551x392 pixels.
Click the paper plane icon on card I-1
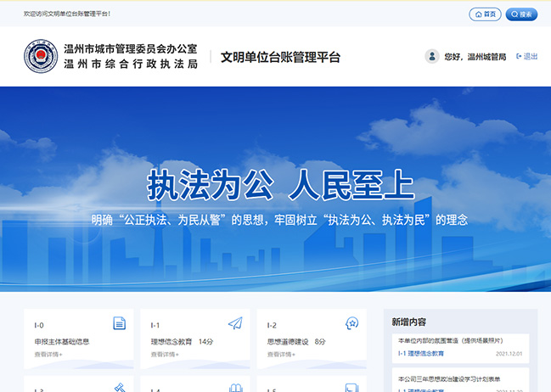pos(235,323)
